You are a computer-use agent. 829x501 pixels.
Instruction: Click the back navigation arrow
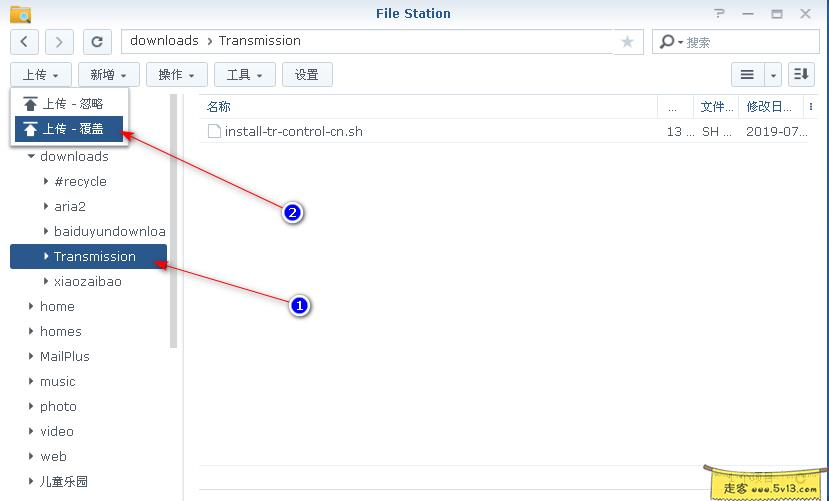25,41
